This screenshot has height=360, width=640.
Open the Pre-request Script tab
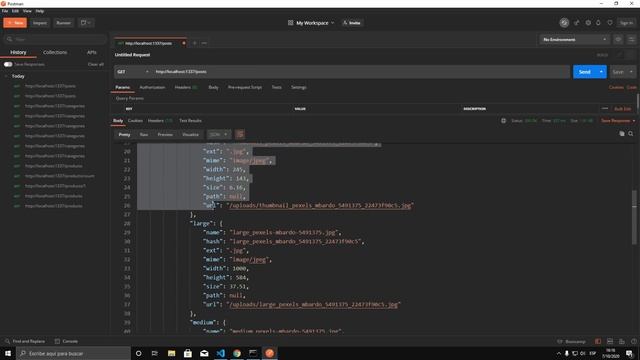click(245, 87)
